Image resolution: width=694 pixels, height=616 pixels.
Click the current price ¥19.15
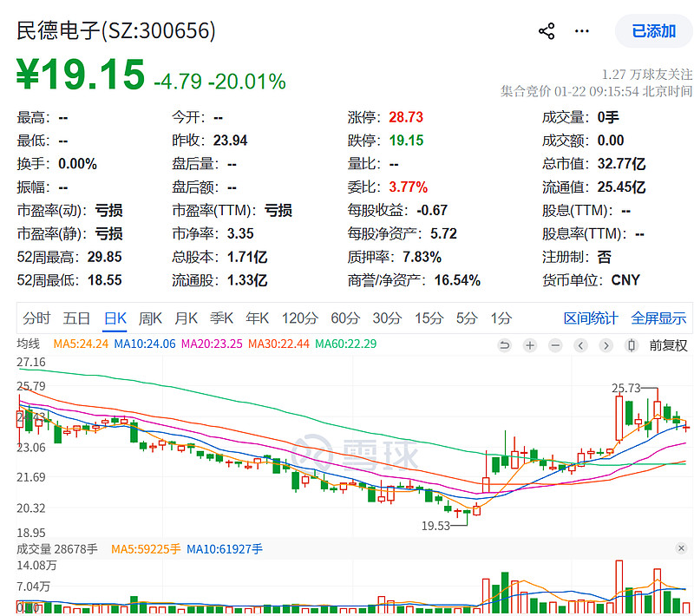coord(81,74)
